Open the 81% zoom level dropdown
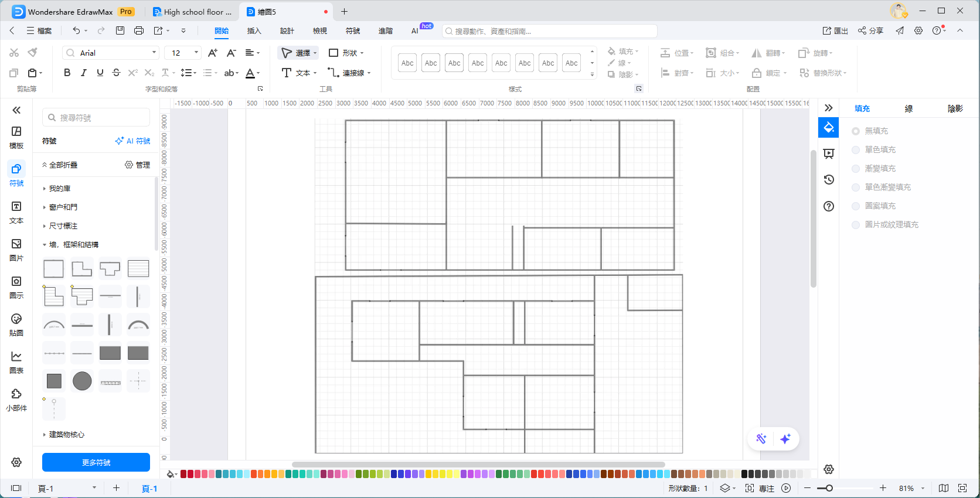980x498 pixels. pyautogui.click(x=912, y=488)
